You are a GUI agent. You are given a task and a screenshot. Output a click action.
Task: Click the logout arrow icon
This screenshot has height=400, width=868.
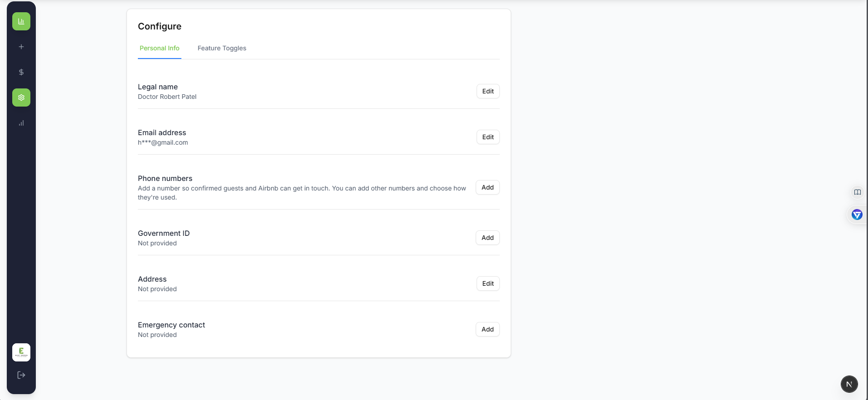pos(21,375)
